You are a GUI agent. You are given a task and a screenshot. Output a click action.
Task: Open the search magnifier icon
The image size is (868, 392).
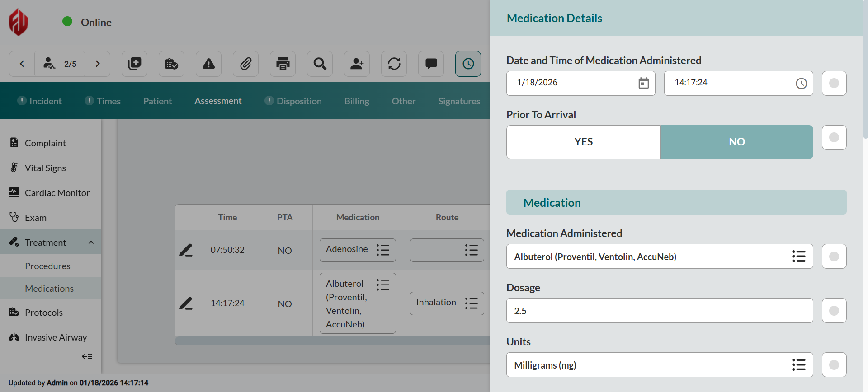(320, 64)
